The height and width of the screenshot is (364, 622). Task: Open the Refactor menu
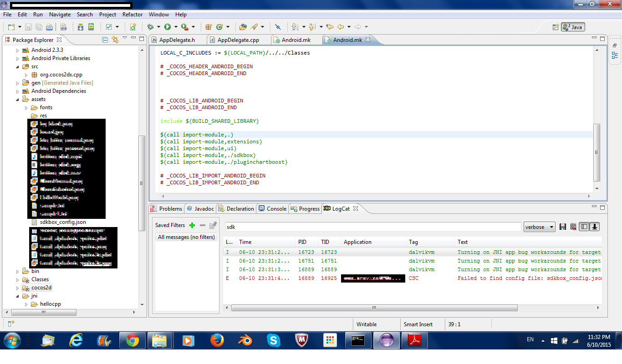click(x=133, y=15)
